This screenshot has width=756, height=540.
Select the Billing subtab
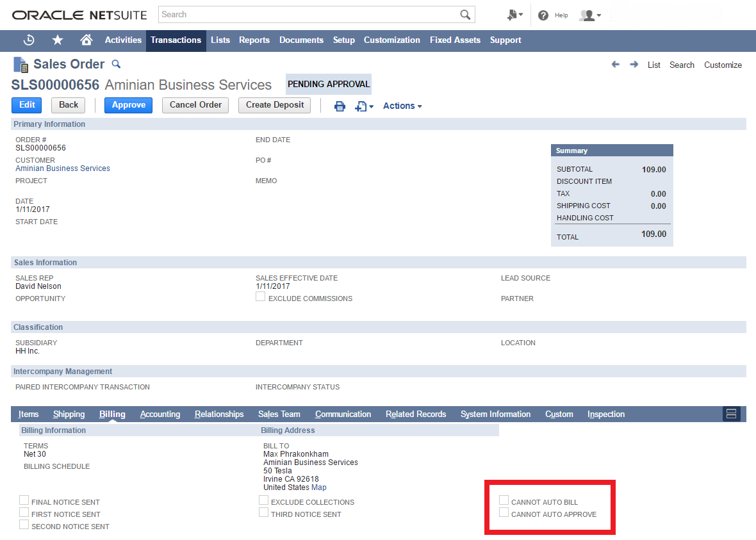112,414
